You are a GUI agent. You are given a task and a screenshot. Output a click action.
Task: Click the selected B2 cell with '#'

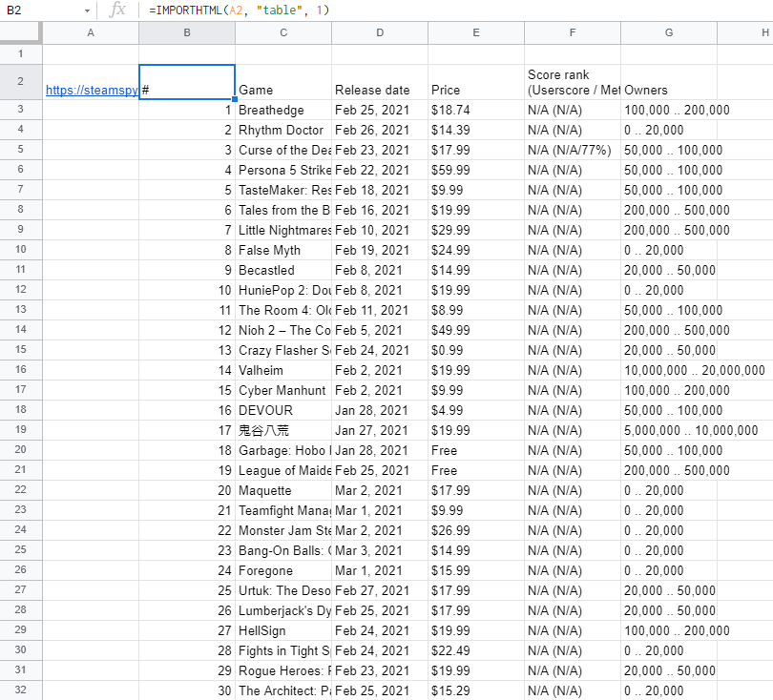tap(187, 82)
